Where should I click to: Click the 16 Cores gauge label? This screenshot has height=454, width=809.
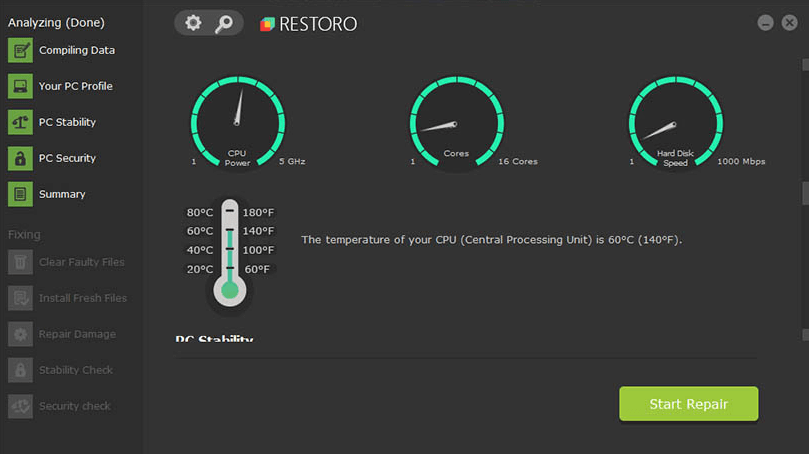[x=518, y=161]
